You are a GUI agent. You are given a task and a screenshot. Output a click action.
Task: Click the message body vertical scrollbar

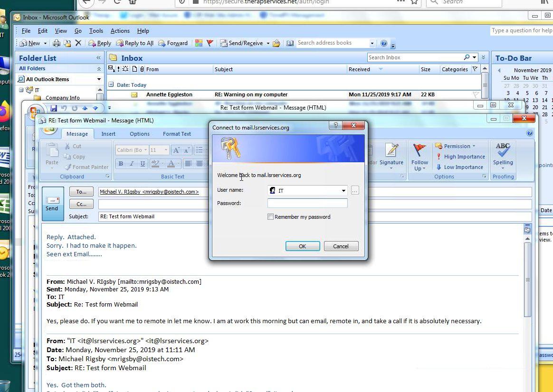coord(527,280)
